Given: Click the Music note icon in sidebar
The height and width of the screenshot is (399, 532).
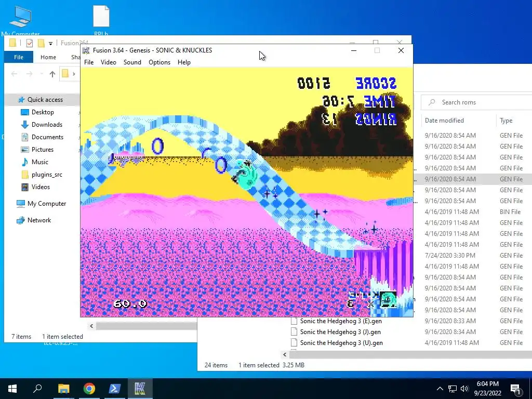Looking at the screenshot, I should [x=25, y=162].
